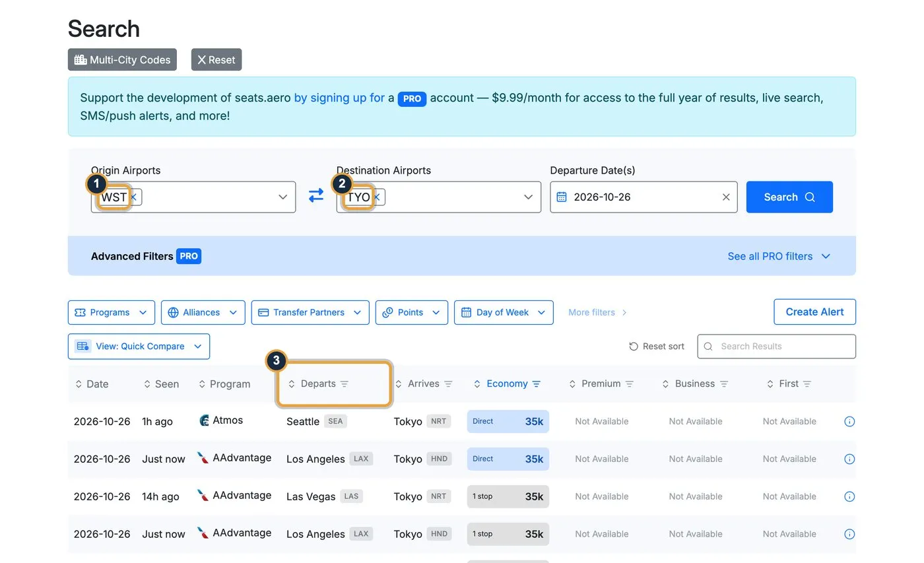This screenshot has width=924, height=563.
Task: Open the Points filter dropdown
Action: 412,312
